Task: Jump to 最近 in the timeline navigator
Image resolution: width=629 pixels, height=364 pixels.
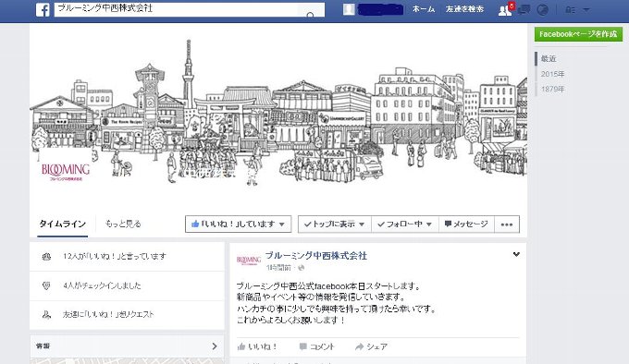Action: click(549, 58)
